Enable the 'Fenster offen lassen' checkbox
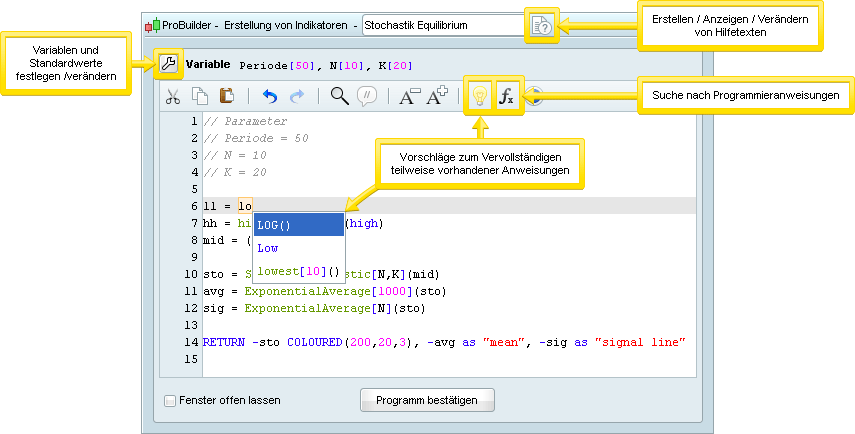This screenshot has width=855, height=434. click(x=170, y=400)
